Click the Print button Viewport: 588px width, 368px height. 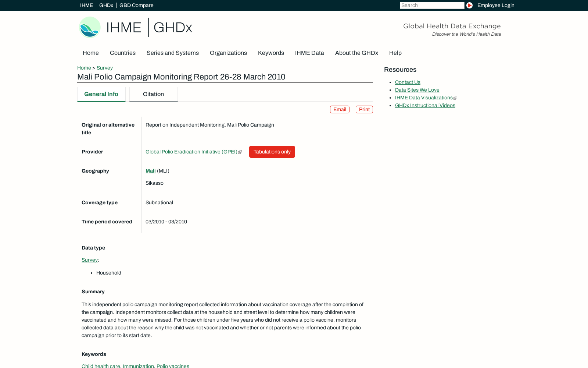click(x=364, y=110)
